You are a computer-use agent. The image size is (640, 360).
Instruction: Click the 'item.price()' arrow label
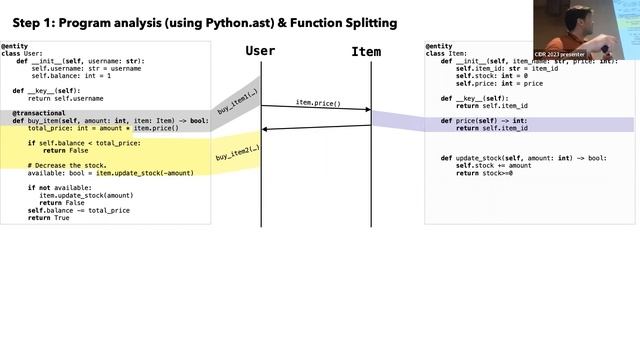pyautogui.click(x=318, y=103)
